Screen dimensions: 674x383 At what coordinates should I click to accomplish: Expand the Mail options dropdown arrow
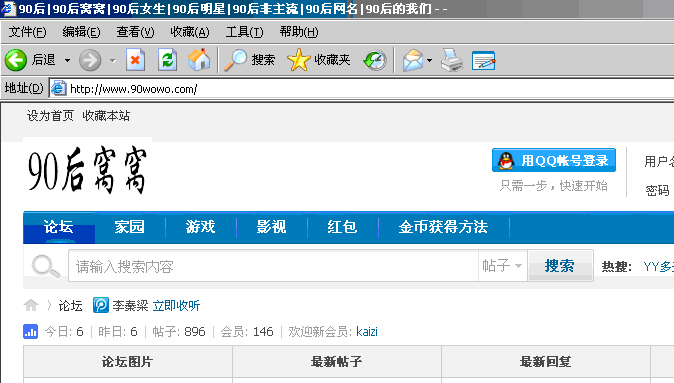429,60
